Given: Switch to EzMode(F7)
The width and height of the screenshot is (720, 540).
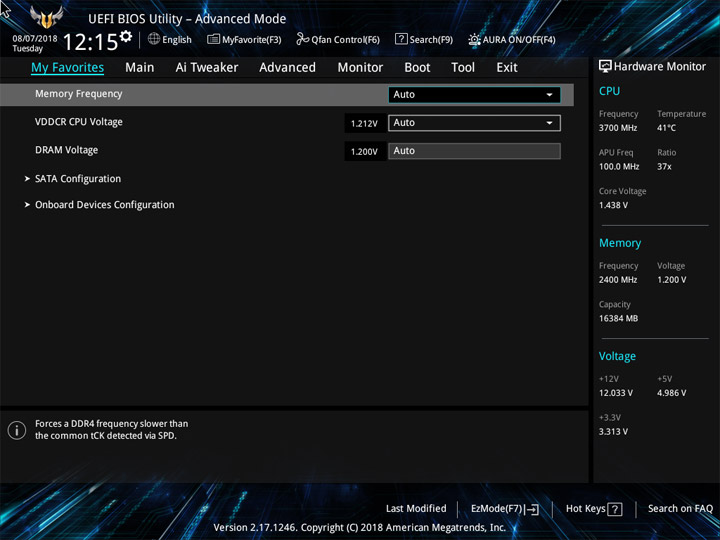Looking at the screenshot, I should [505, 509].
